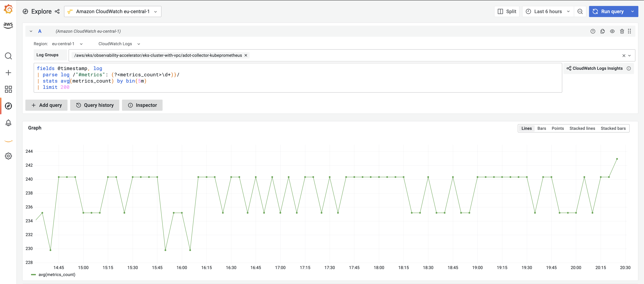Toggle visibility of query A eye icon
The width and height of the screenshot is (644, 284).
click(612, 31)
